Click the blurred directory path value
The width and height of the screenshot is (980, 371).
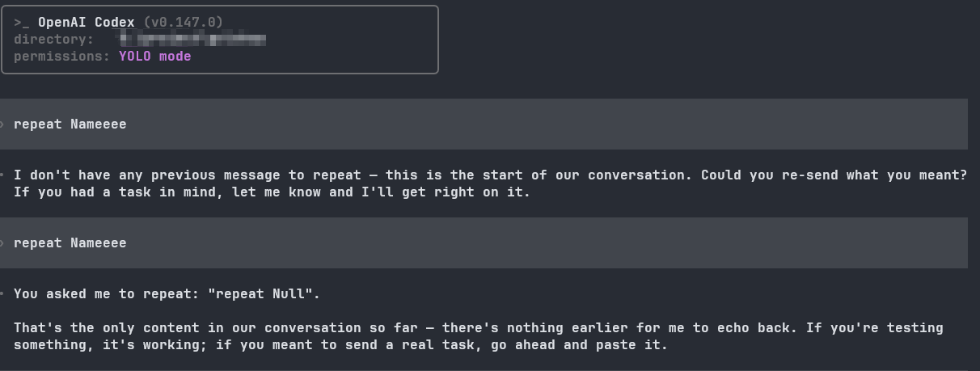192,39
